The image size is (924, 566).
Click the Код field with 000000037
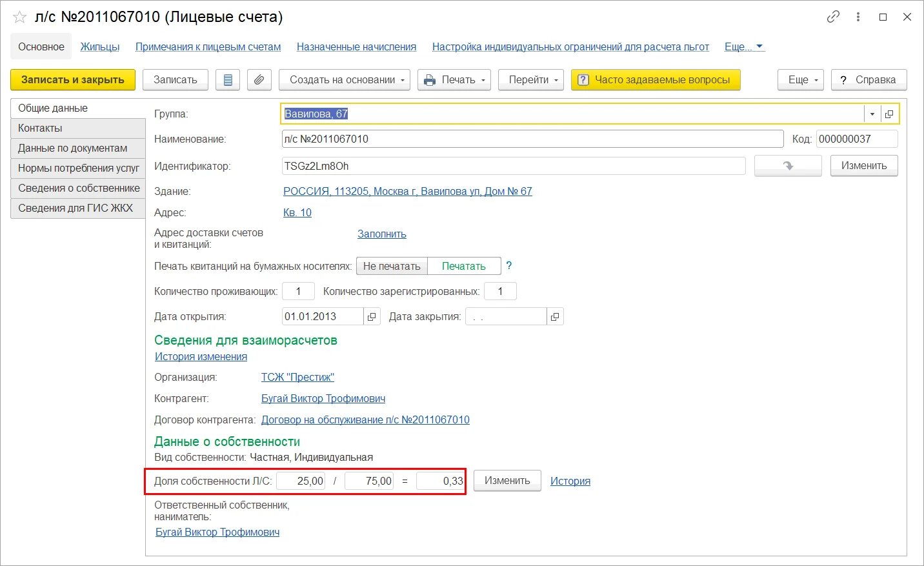click(857, 139)
